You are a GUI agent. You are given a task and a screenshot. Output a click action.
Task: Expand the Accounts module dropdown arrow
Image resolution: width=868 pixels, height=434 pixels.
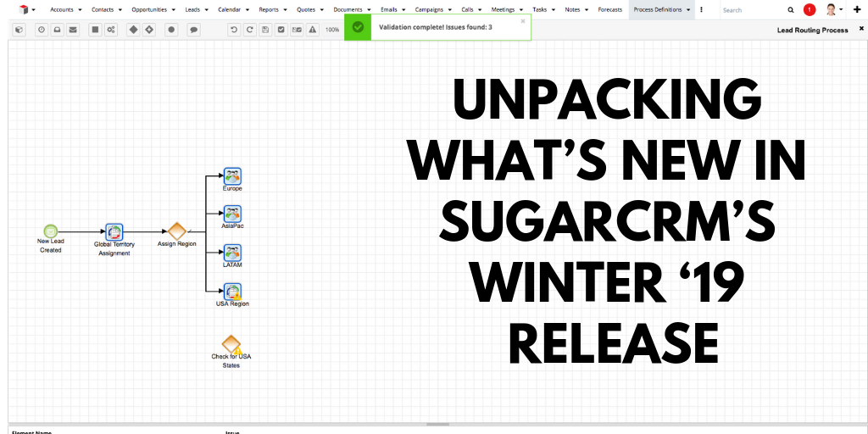point(81,10)
